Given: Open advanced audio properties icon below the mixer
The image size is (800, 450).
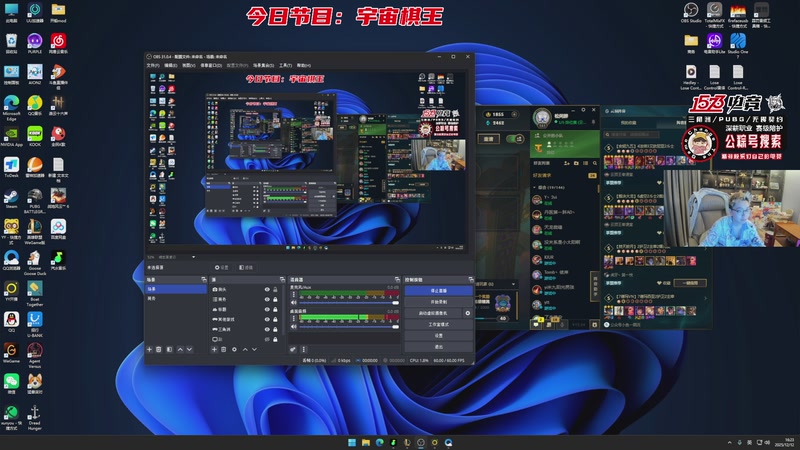Looking at the screenshot, I should (x=293, y=349).
